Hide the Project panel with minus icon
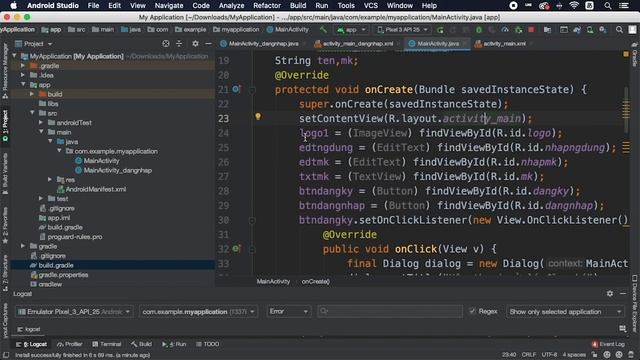This screenshot has height=360, width=640. pos(208,44)
